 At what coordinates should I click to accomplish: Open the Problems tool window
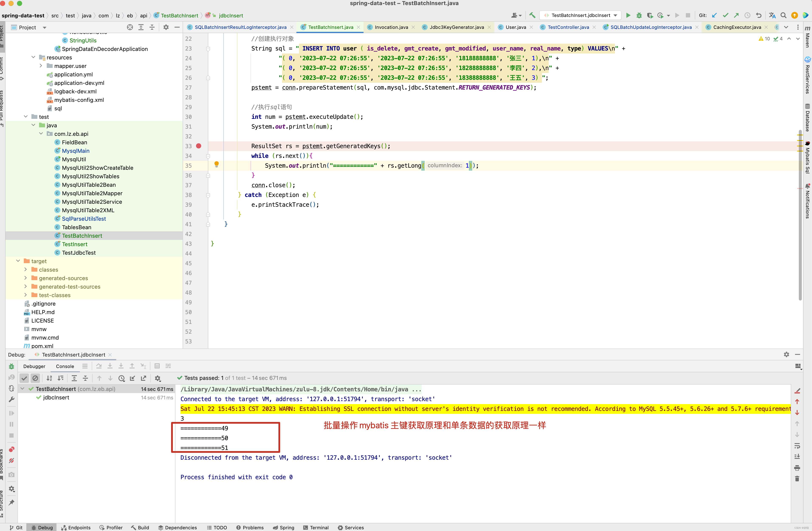coord(250,528)
